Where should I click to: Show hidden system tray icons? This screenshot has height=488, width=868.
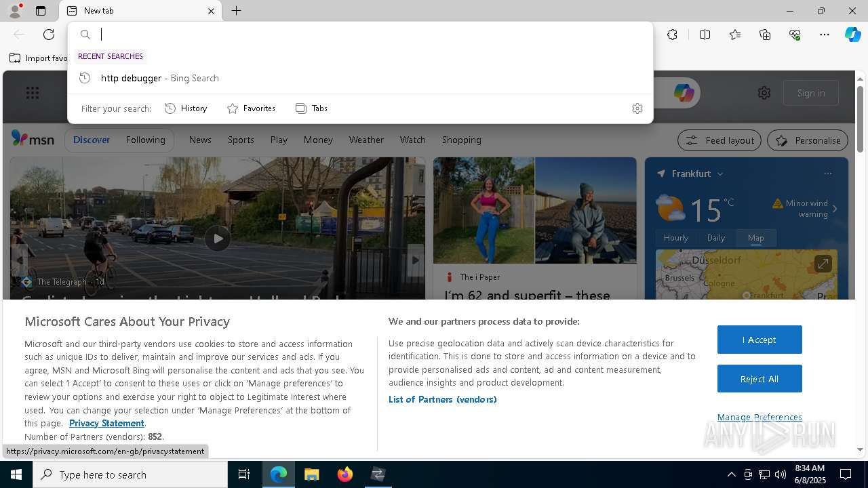(731, 474)
